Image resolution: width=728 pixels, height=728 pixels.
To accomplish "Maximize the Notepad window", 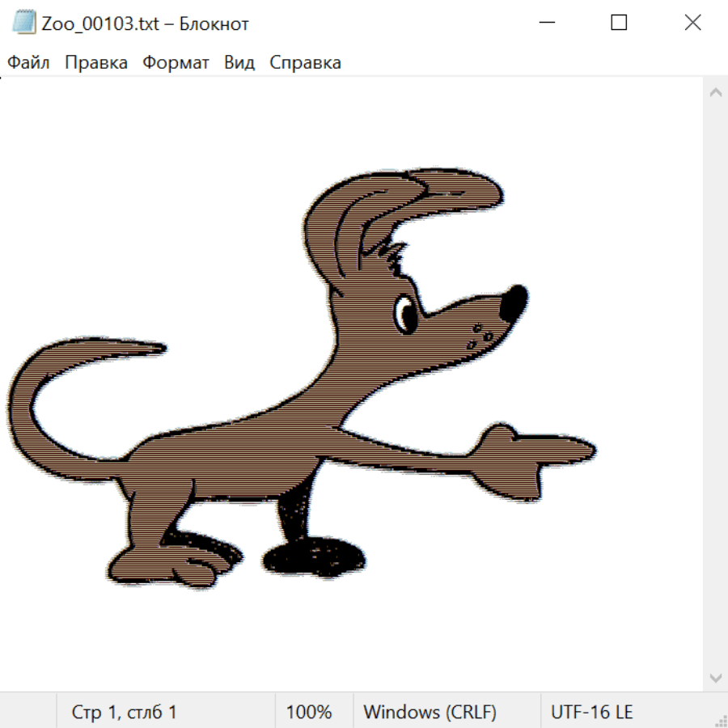I will (619, 23).
